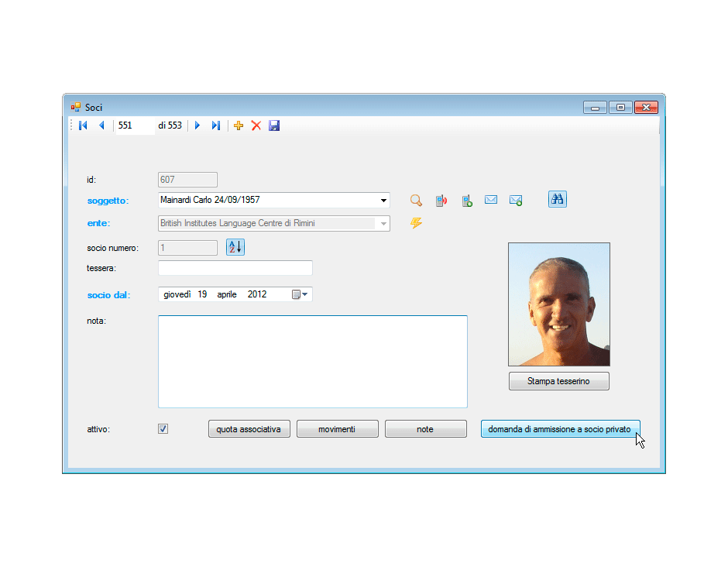Click the 'ente:' label
Image resolution: width=728 pixels, height=567 pixels.
pos(98,223)
